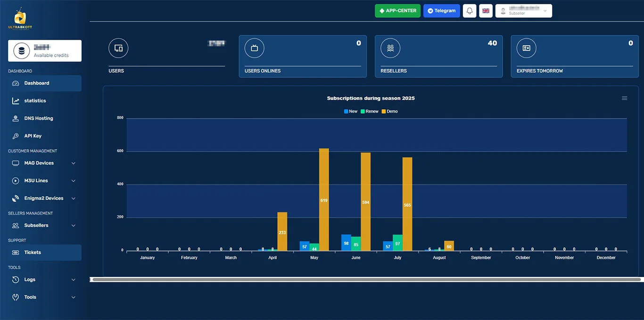Click the Resellers group icon
The image size is (644, 320).
[390, 48]
